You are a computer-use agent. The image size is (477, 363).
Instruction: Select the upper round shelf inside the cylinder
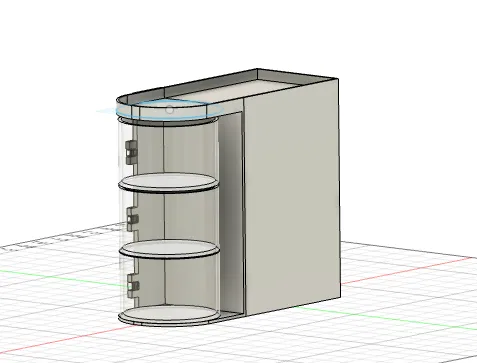tap(169, 182)
